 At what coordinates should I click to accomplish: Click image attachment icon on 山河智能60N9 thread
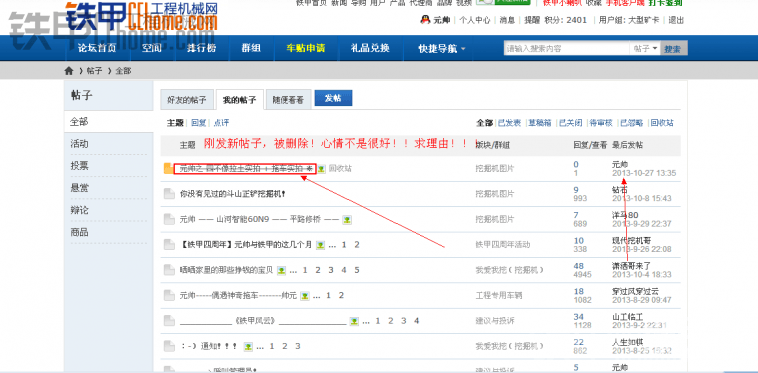click(347, 220)
